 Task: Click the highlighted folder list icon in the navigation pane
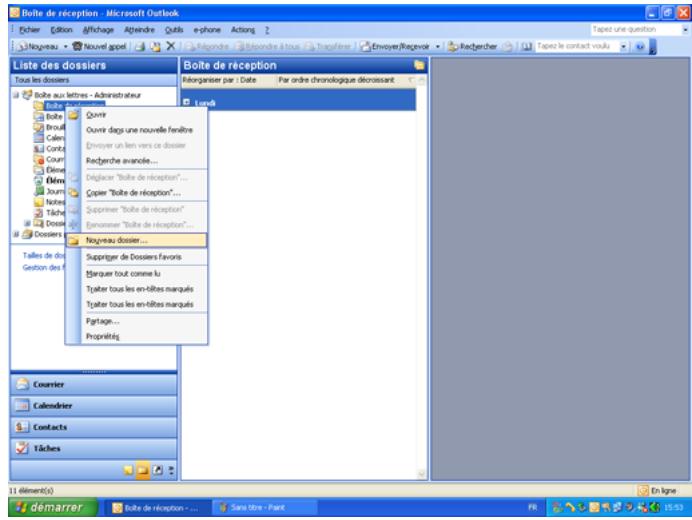[x=143, y=470]
